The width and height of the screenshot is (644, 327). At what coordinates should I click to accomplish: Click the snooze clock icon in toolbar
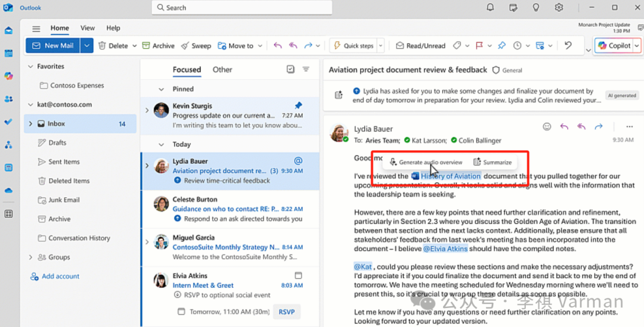point(517,45)
